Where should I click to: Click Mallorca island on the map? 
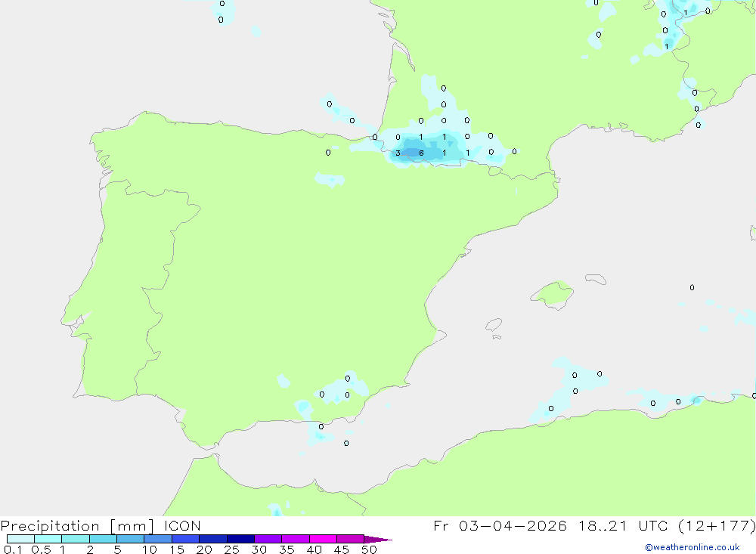pyautogui.click(x=552, y=293)
